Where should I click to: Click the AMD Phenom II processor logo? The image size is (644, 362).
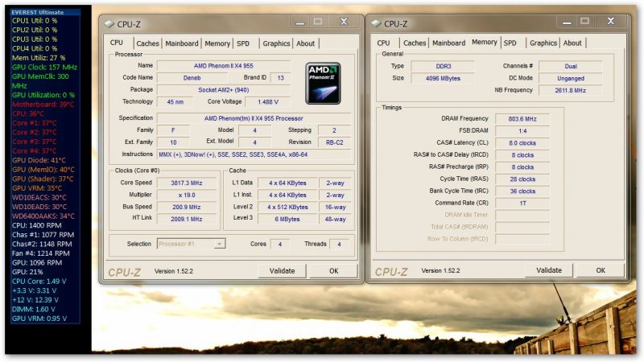(323, 84)
